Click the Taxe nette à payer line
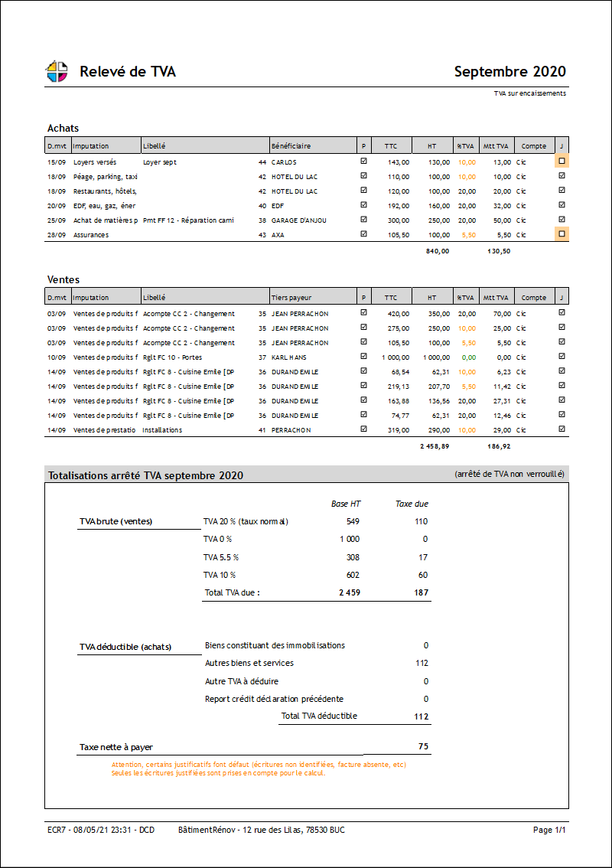The width and height of the screenshot is (612, 868). 121,746
